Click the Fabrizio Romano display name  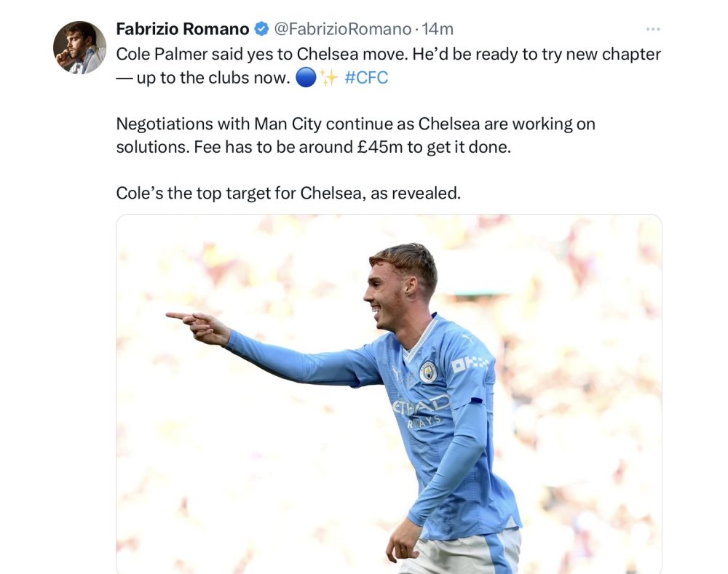tap(183, 29)
